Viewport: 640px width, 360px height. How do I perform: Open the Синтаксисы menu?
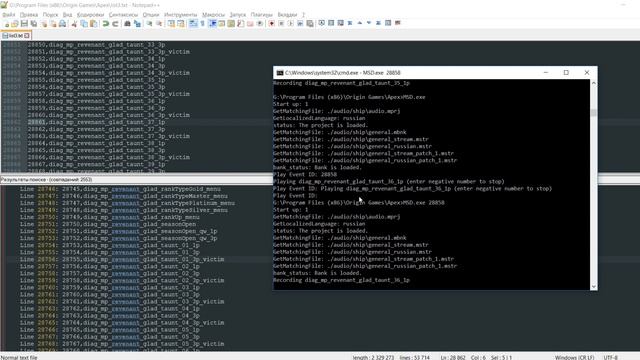pyautogui.click(x=123, y=15)
